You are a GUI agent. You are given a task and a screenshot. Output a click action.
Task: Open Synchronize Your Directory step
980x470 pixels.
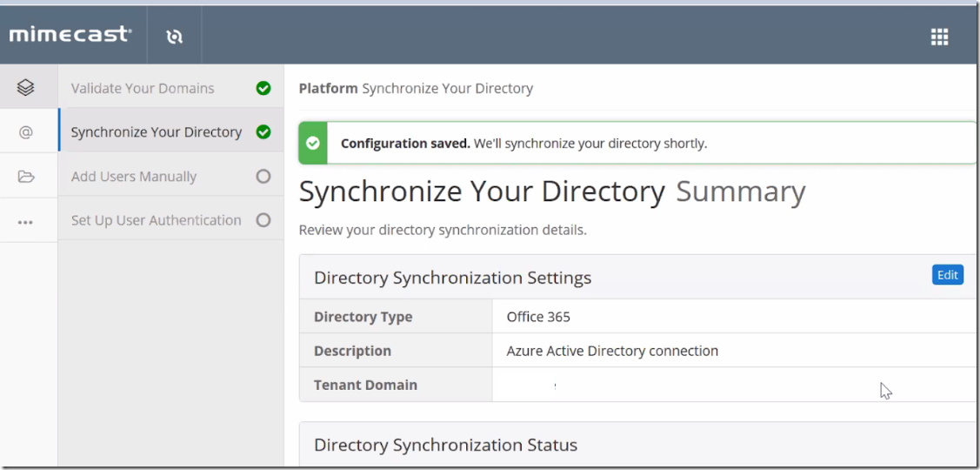click(171, 132)
